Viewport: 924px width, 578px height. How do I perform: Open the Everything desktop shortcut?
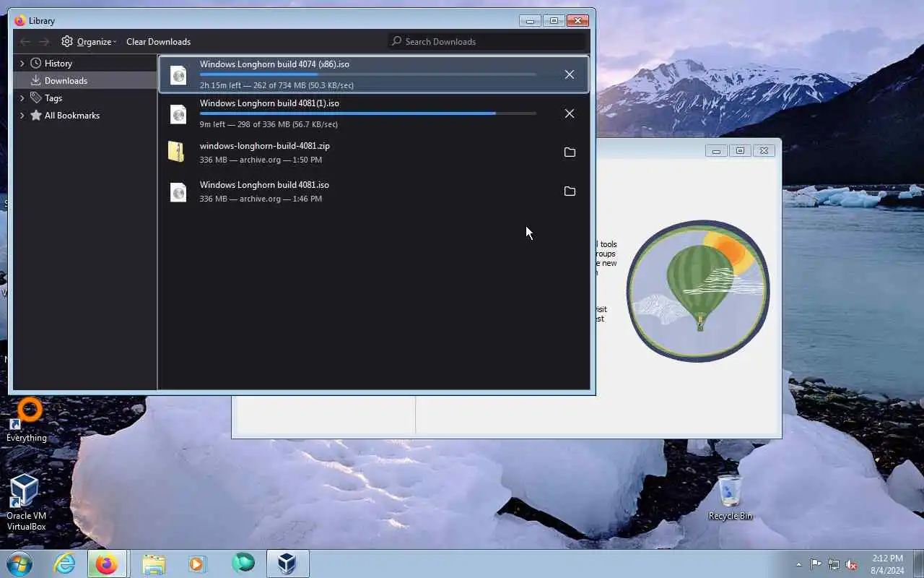(x=27, y=420)
